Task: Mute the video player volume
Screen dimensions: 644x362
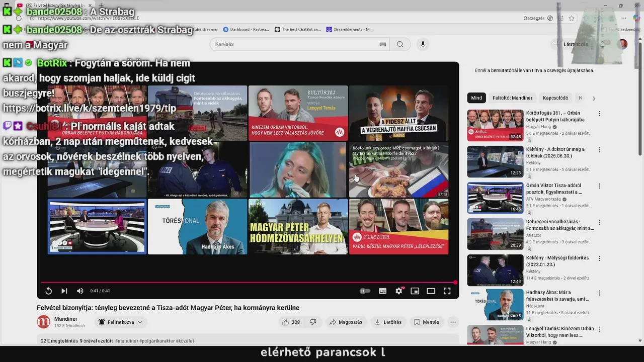Action: click(x=80, y=291)
